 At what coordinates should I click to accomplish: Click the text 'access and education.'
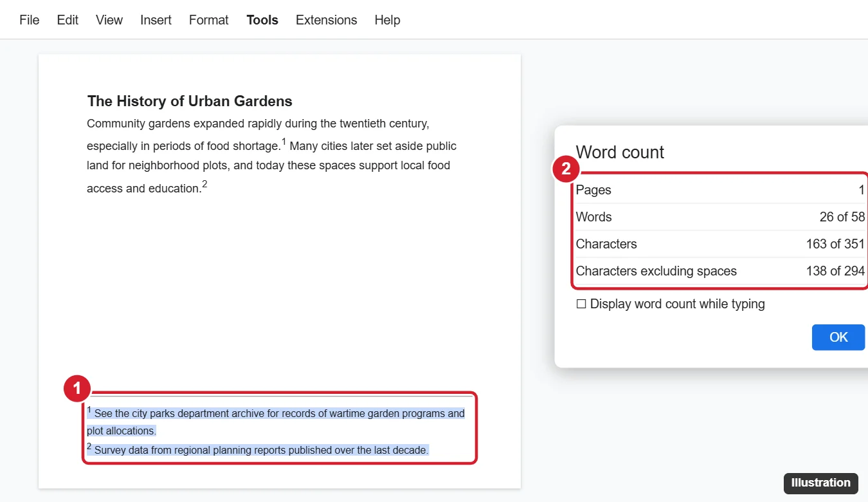click(x=144, y=189)
